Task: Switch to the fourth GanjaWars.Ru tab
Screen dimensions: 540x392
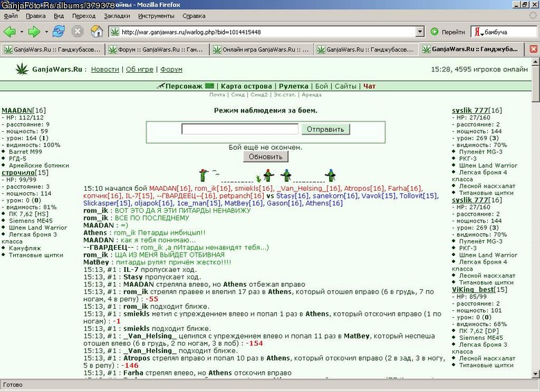Action: coord(366,49)
